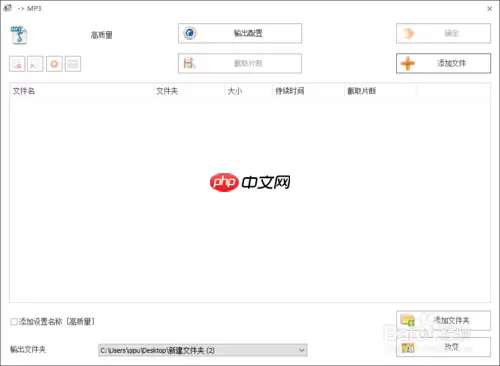Click the 大小 size column header
Screen dimensions: 500x366
coord(249,91)
